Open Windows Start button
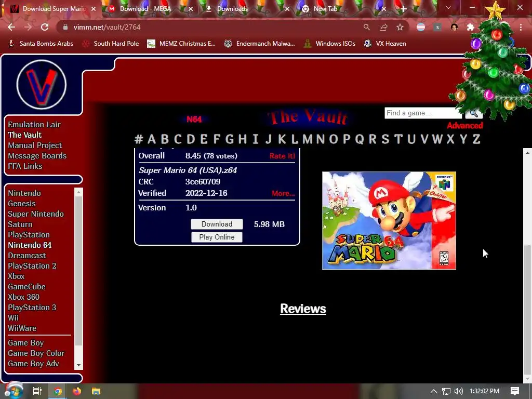This screenshot has width=532, height=399. coord(14,391)
